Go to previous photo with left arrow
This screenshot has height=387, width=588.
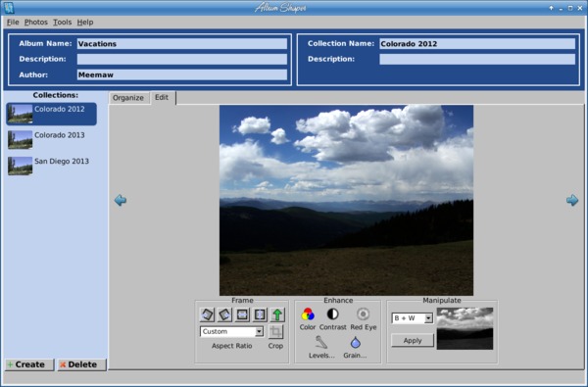click(x=121, y=200)
